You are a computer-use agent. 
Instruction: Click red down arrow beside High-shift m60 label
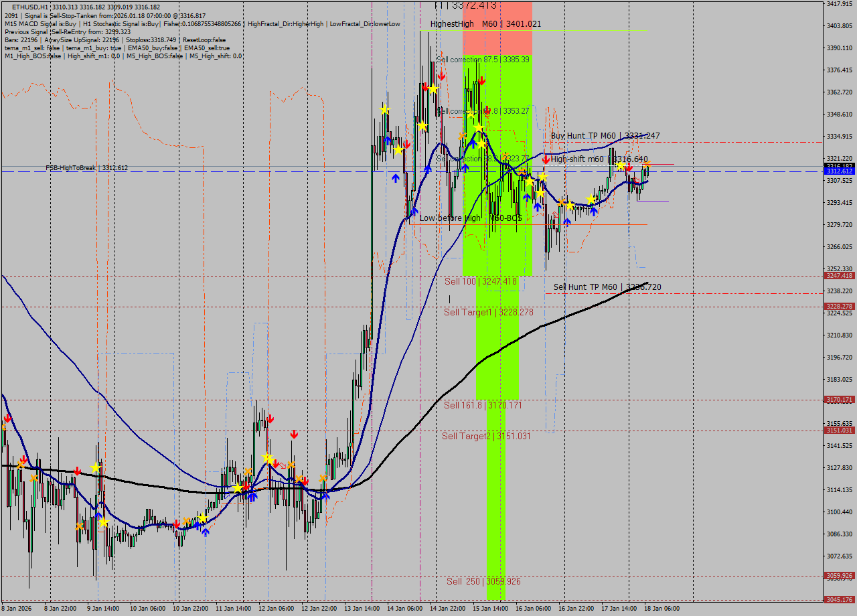(x=546, y=159)
